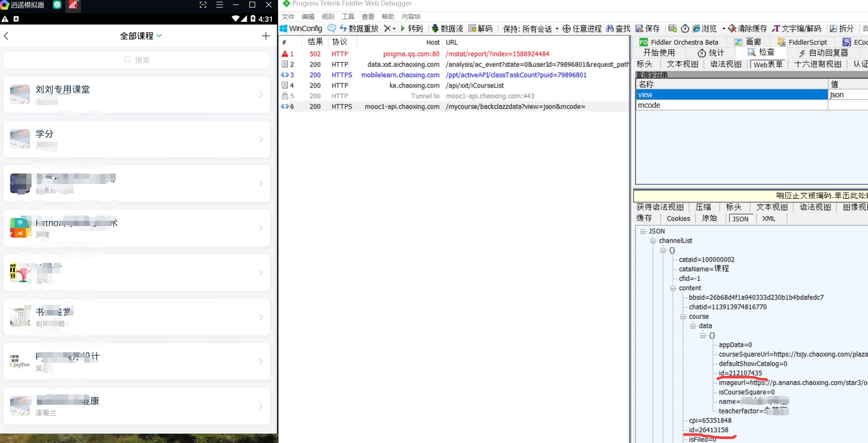Open the 帮助 (Help) menu
The image size is (868, 443).
(388, 16)
